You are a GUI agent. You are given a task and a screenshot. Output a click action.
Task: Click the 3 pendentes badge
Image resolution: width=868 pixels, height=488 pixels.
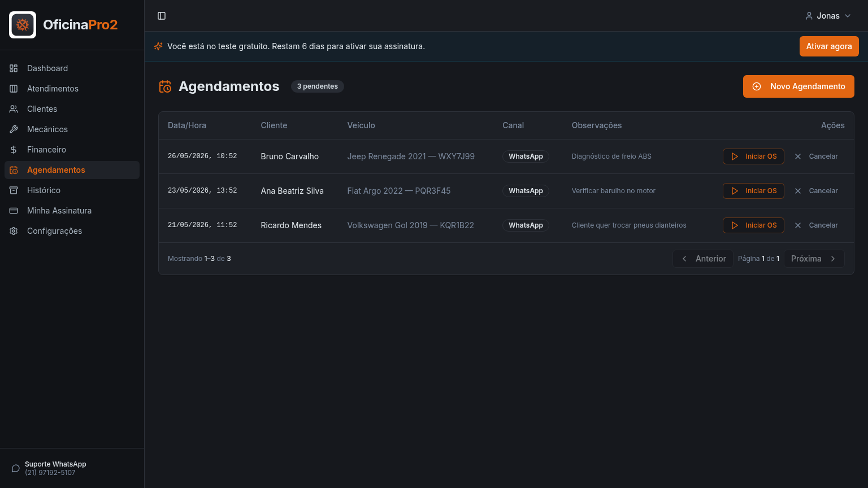point(318,86)
